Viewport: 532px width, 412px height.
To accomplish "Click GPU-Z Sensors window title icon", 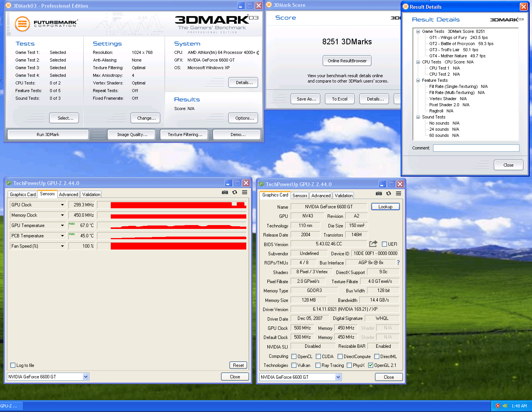I will [x=9, y=183].
